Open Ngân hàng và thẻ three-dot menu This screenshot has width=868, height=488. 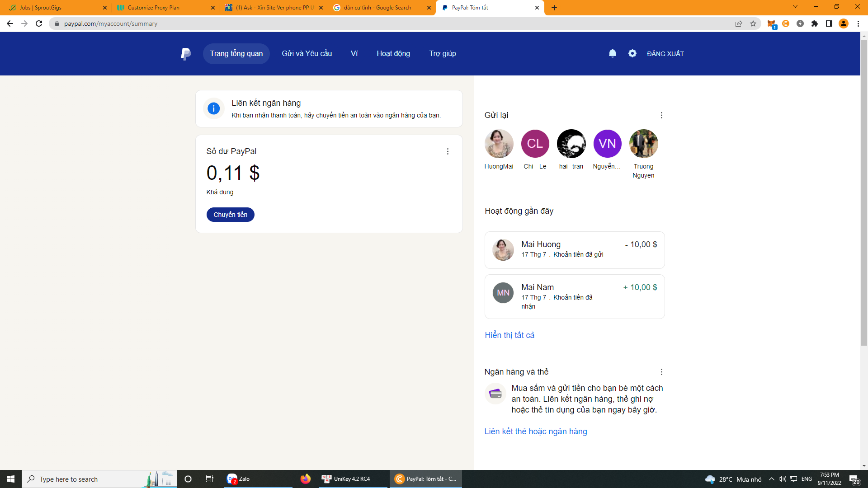[x=661, y=372]
